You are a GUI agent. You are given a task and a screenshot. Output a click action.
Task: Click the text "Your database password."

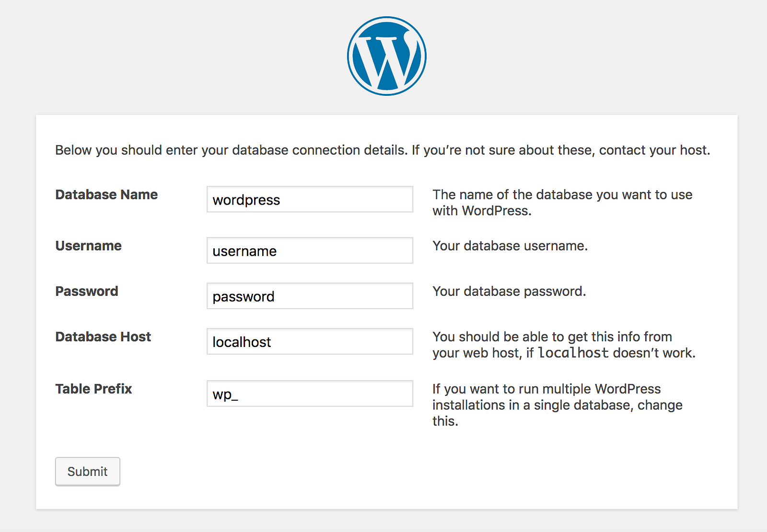click(x=509, y=291)
